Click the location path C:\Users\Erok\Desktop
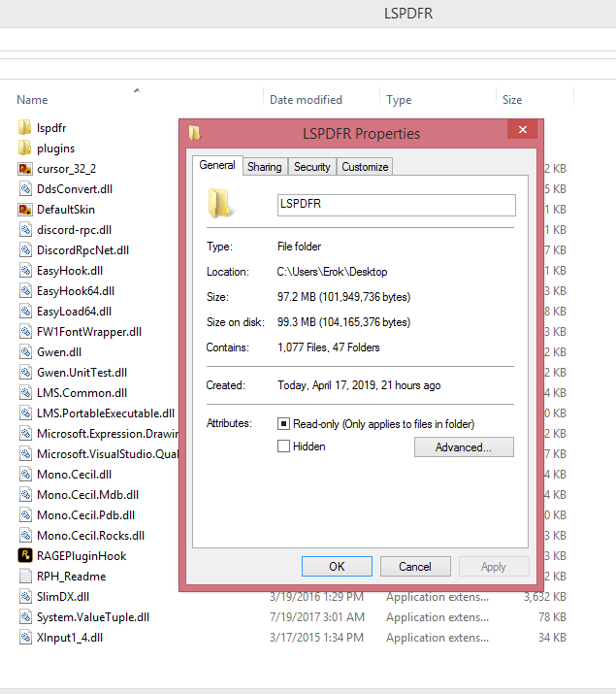Screen dimensions: 616x694 [x=332, y=272]
